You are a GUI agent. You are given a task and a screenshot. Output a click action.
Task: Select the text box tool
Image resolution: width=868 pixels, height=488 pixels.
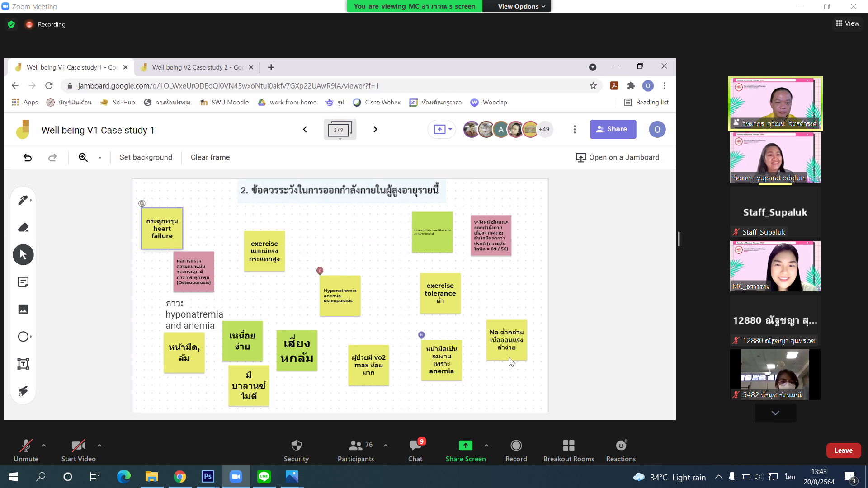23,364
